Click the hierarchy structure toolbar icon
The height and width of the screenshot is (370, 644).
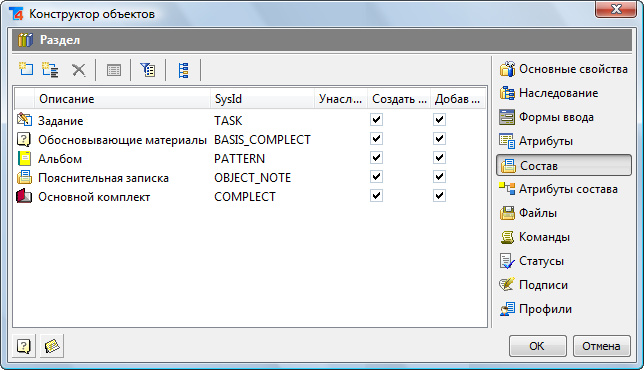(183, 70)
